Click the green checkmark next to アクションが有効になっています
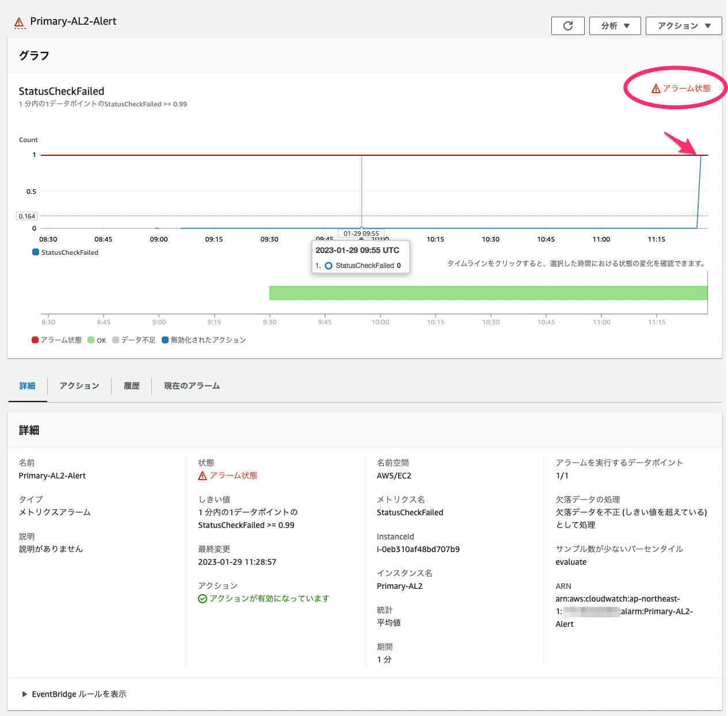This screenshot has width=728, height=716. [x=203, y=598]
